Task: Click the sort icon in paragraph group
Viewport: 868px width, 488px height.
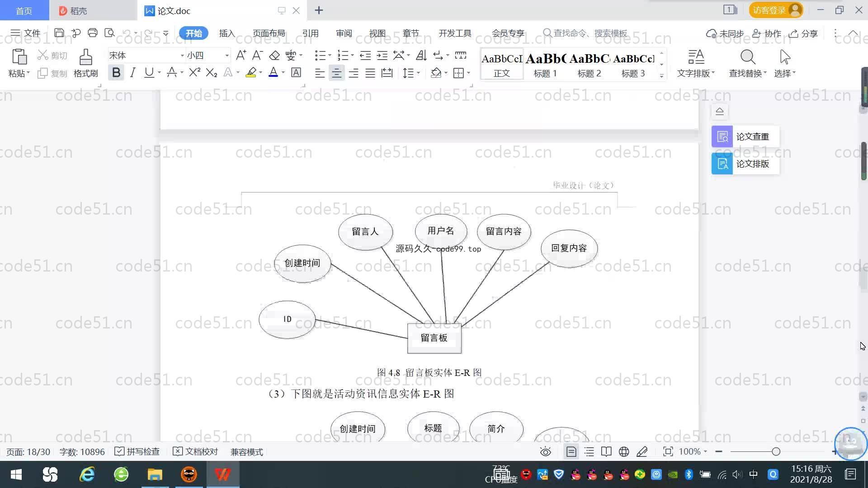Action: click(421, 55)
